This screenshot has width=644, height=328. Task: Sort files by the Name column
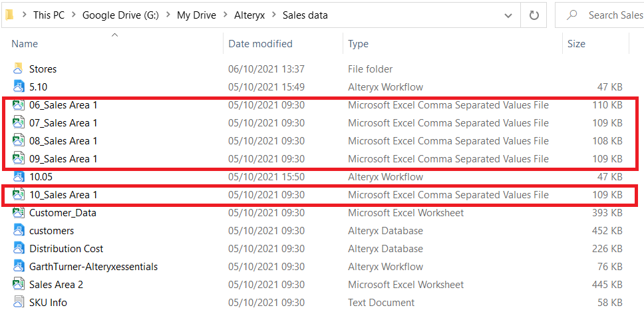coord(25,44)
